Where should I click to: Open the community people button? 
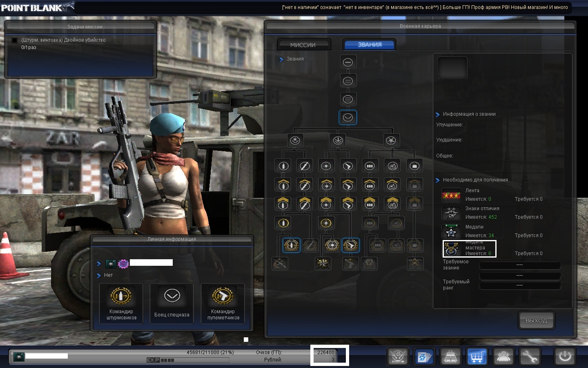pos(503,357)
